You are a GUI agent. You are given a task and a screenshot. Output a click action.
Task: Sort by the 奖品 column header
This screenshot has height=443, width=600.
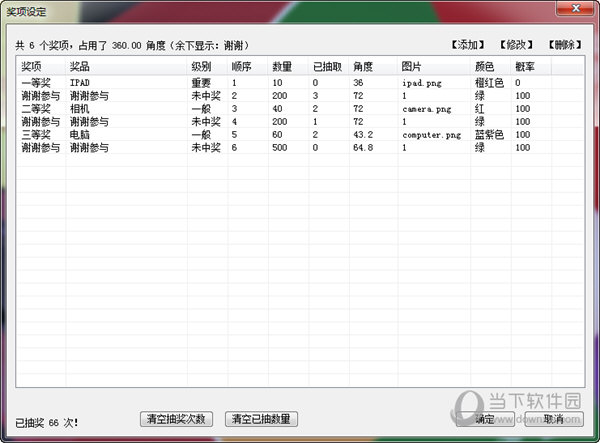126,67
